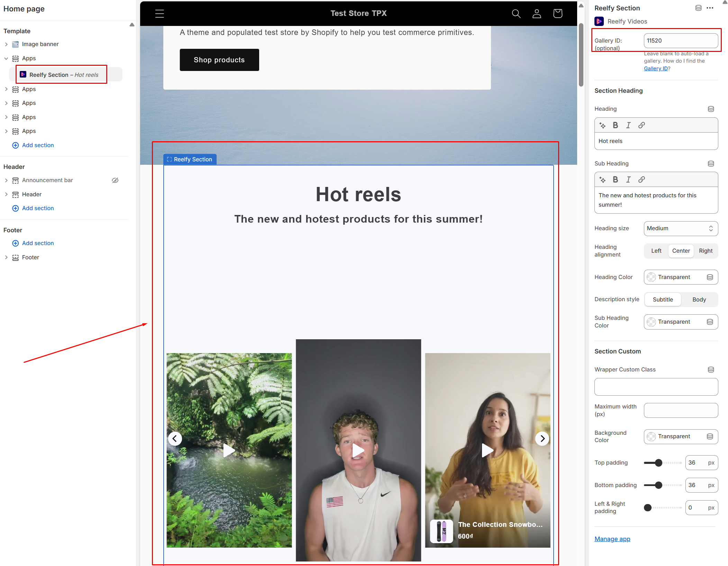Toggle Announcement bar visibility eye icon
Image resolution: width=728 pixels, height=566 pixels.
(x=115, y=180)
